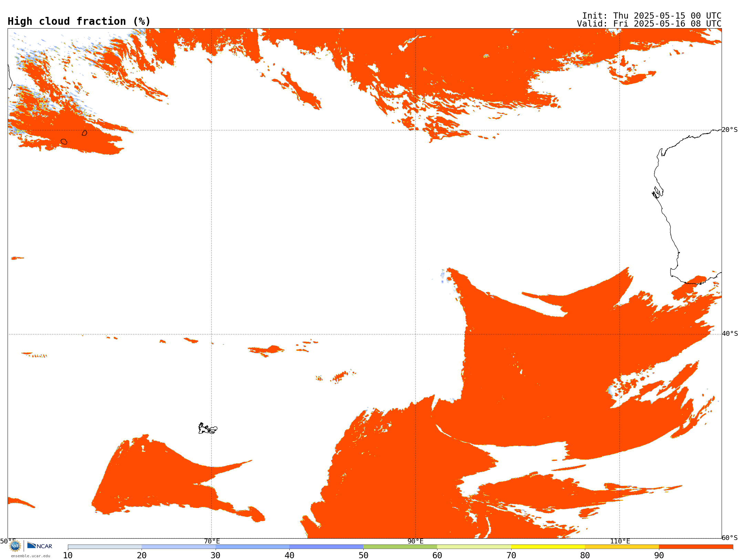The image size is (744, 560).
Task: Click the 90°E longitude label
Action: [x=415, y=541]
